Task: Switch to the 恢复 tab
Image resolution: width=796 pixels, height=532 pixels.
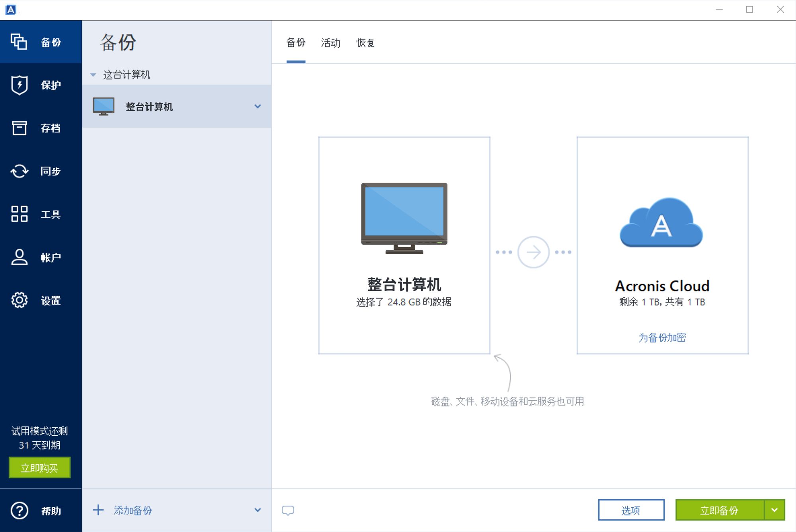Action: (x=365, y=43)
